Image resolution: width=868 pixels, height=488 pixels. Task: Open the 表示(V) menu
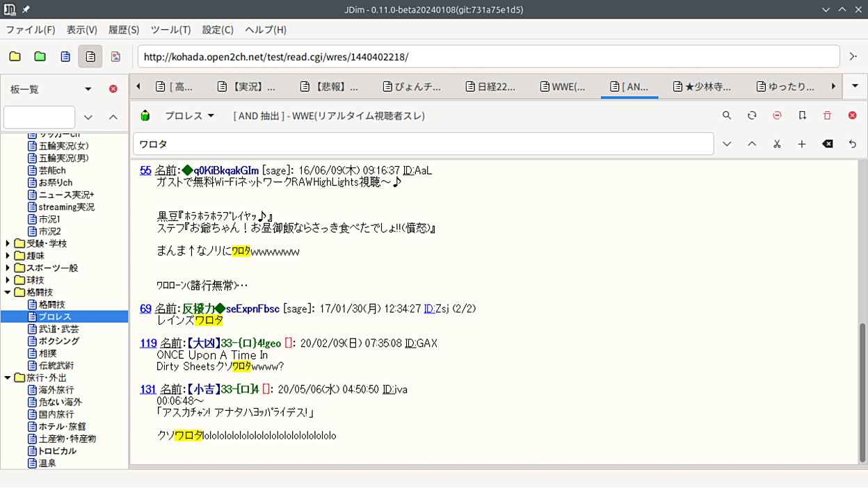81,30
